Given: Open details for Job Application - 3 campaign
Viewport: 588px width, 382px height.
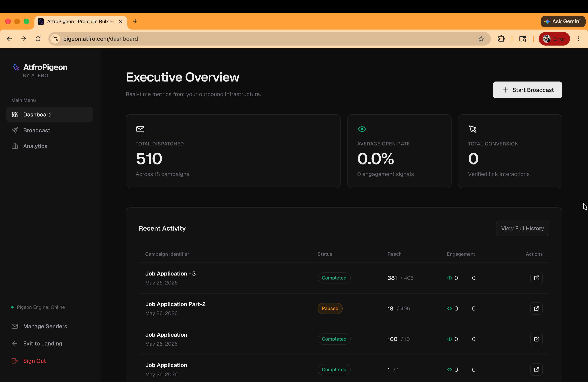Looking at the screenshot, I should 536,278.
